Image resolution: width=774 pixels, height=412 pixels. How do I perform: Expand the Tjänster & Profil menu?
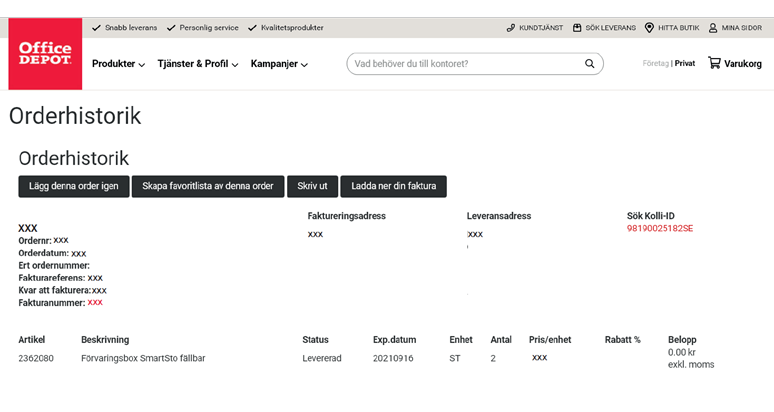coord(197,64)
